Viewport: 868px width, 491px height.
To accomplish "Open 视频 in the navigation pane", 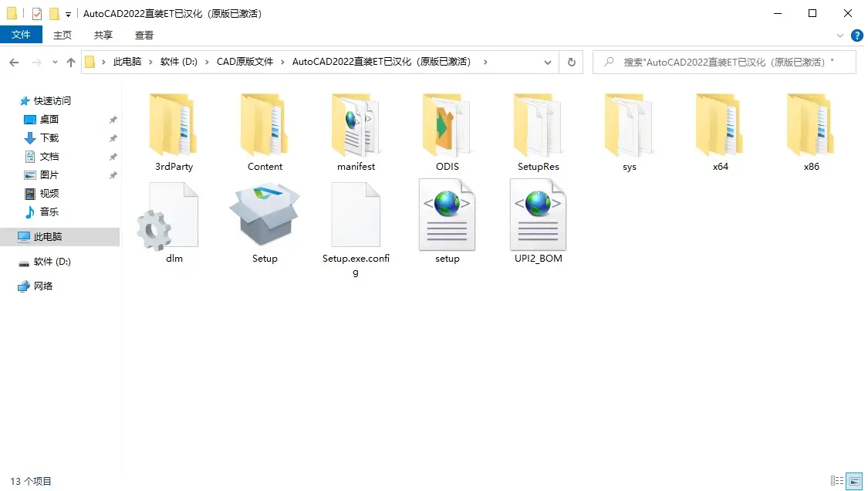I will coord(49,194).
